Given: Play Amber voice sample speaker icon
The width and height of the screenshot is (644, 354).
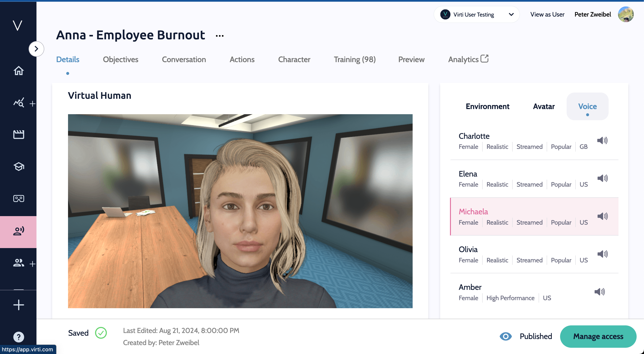Looking at the screenshot, I should point(599,292).
